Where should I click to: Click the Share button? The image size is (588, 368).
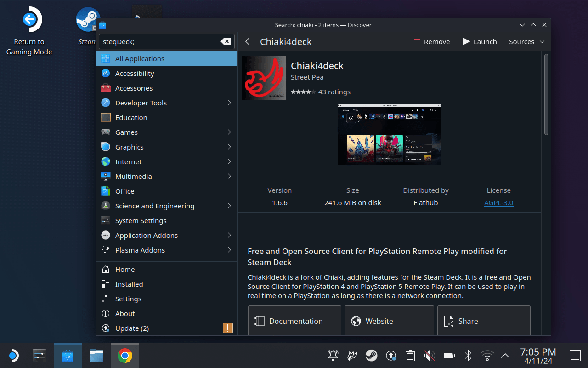click(484, 321)
